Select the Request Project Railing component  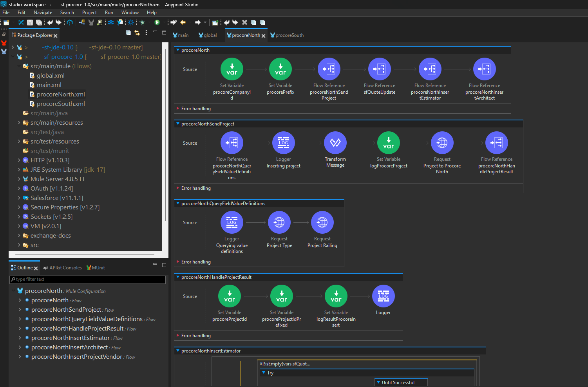[322, 222]
